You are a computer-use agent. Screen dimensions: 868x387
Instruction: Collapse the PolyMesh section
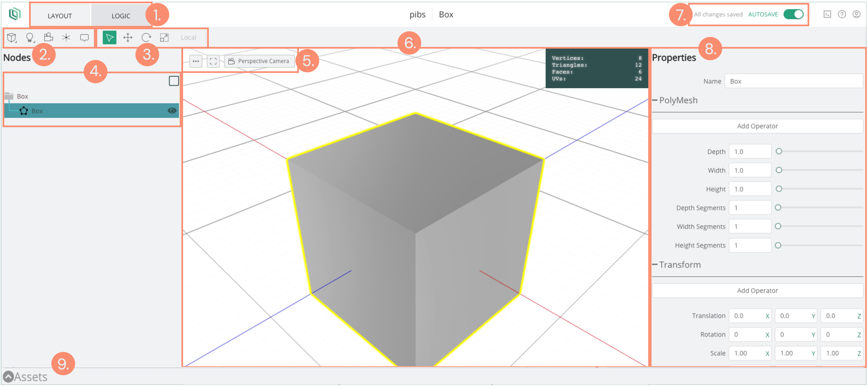pos(655,100)
